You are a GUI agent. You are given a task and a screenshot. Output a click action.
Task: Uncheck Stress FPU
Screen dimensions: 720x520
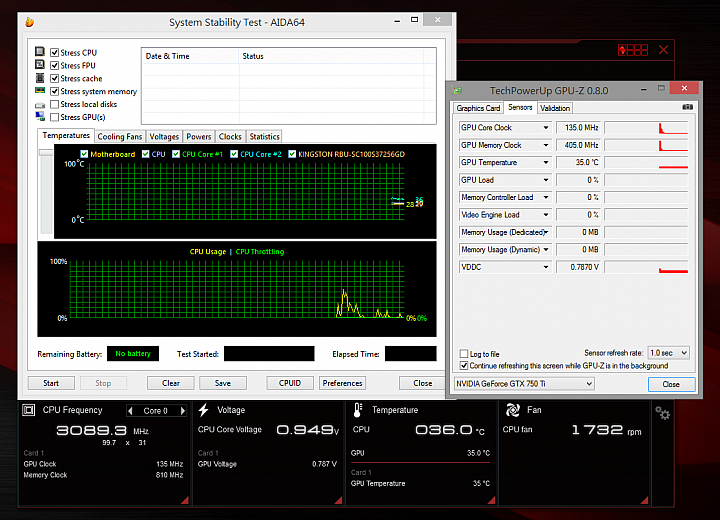(x=54, y=65)
